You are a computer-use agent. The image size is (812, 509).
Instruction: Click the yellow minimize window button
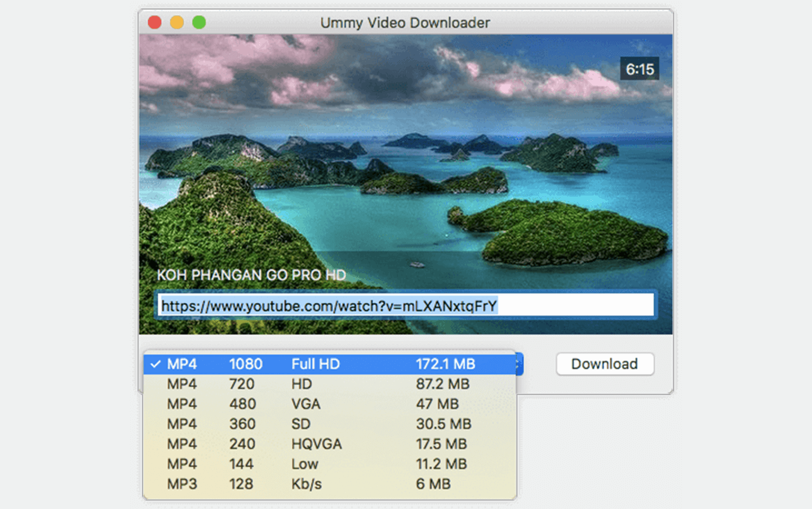pos(177,22)
